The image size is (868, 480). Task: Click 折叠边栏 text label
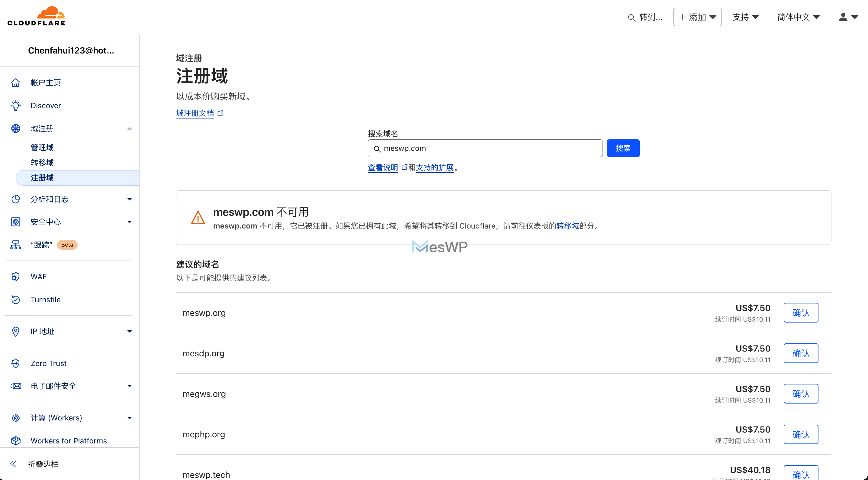(x=43, y=464)
